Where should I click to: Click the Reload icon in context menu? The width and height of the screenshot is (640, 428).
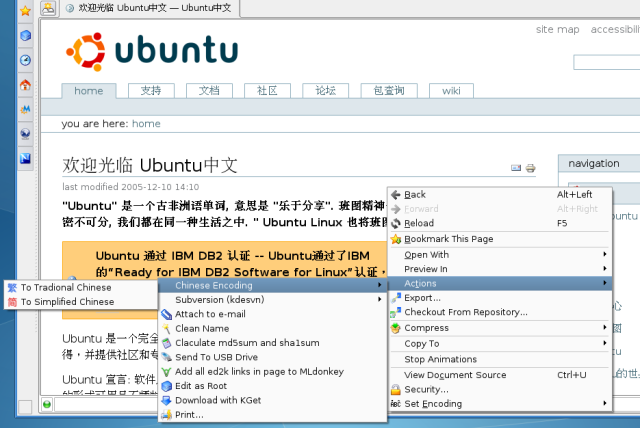(x=396, y=223)
